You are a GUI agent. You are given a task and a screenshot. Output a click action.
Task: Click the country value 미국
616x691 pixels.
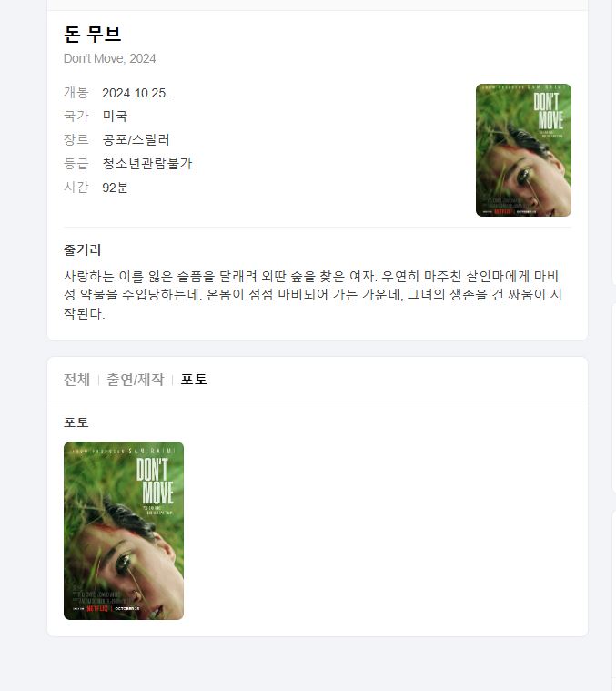coord(115,116)
